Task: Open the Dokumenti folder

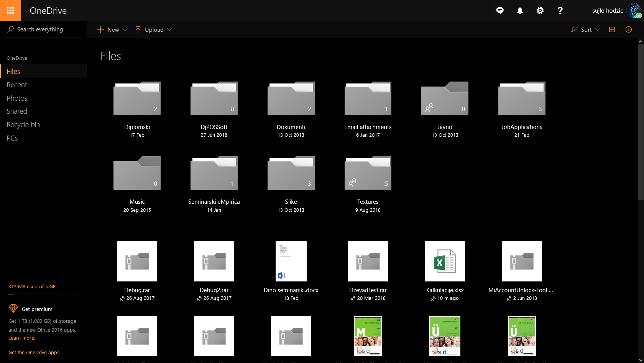Action: click(291, 98)
